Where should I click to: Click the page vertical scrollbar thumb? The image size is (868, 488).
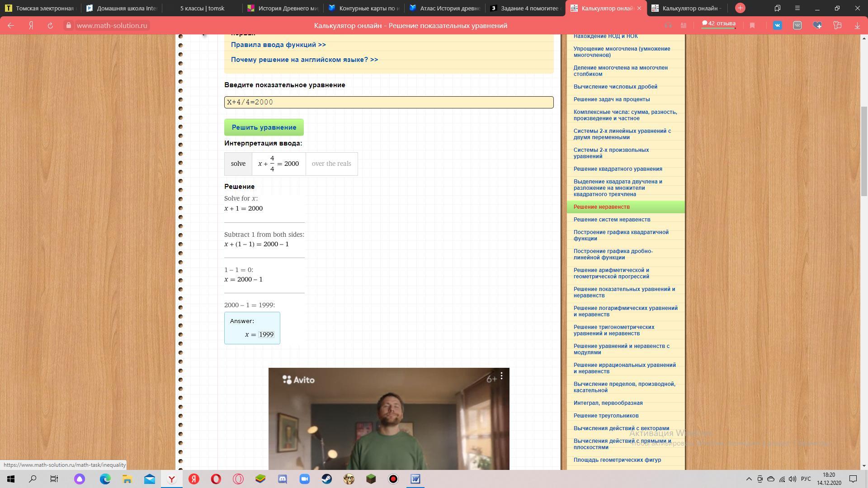[864, 151]
